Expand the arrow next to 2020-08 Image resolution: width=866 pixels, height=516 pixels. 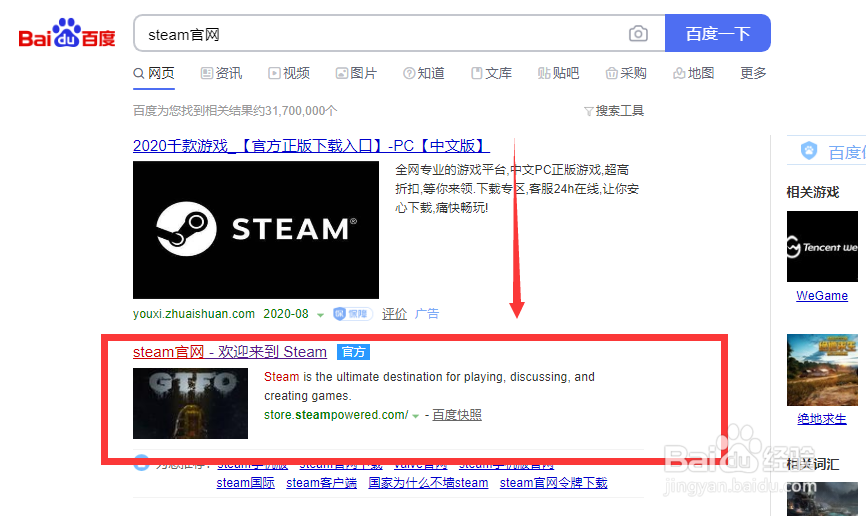coord(320,315)
